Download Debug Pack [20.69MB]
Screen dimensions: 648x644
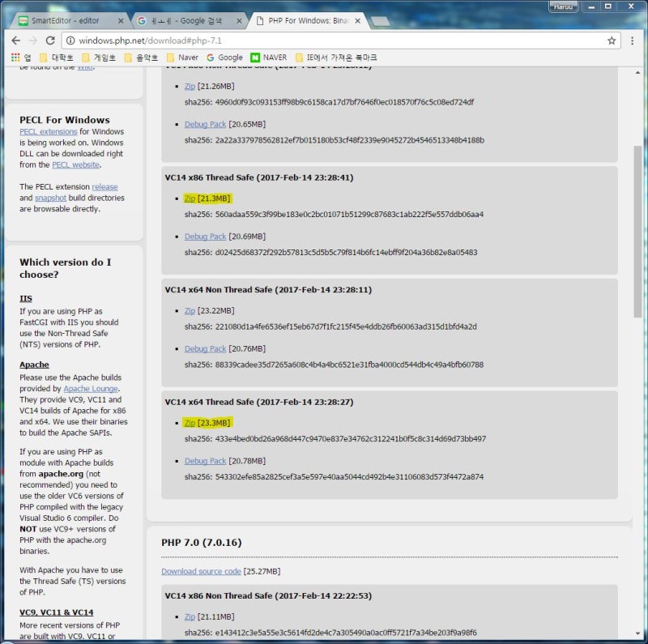click(x=205, y=237)
